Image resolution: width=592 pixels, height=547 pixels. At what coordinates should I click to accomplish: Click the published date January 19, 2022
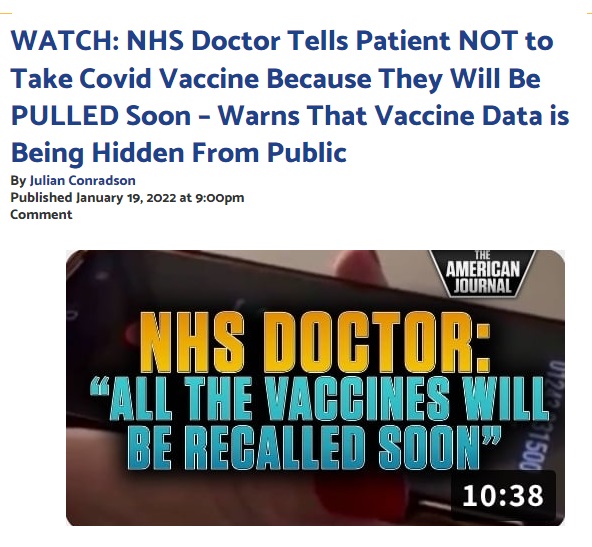point(126,197)
